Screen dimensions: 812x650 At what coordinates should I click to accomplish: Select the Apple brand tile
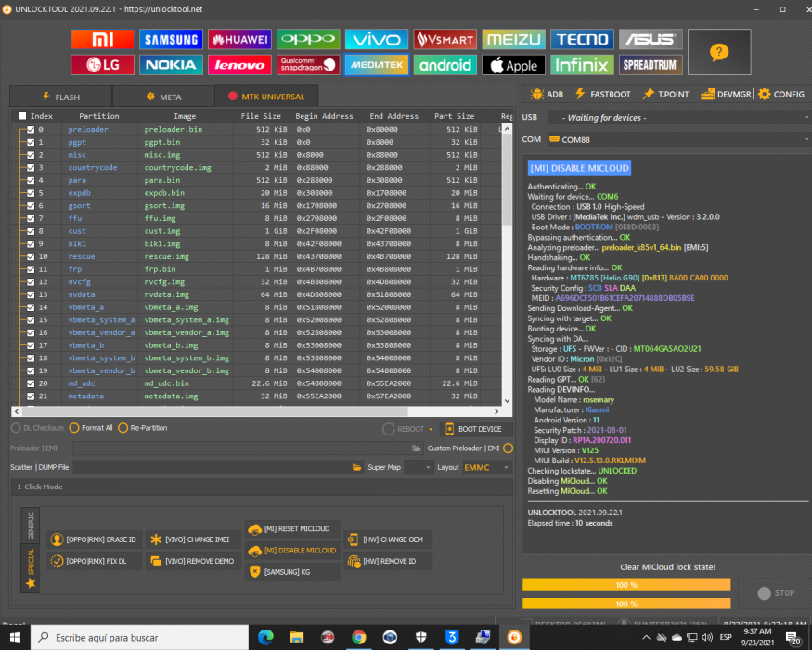pyautogui.click(x=513, y=65)
